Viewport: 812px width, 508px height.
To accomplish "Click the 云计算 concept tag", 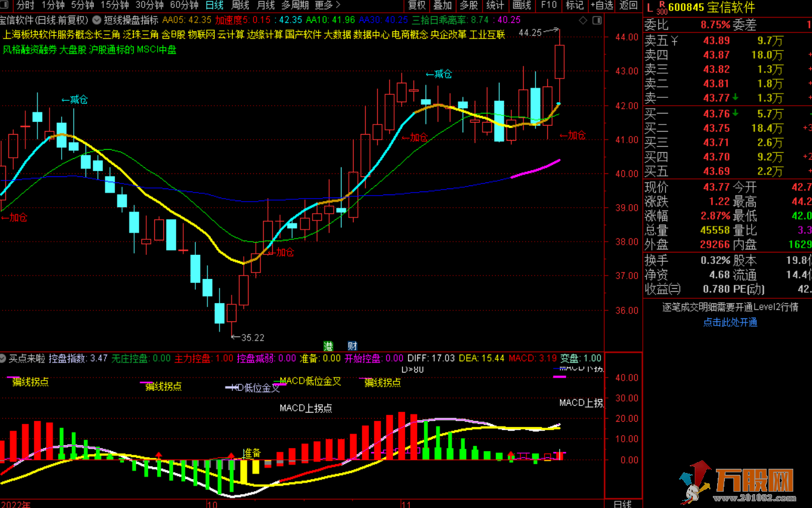I will point(230,34).
